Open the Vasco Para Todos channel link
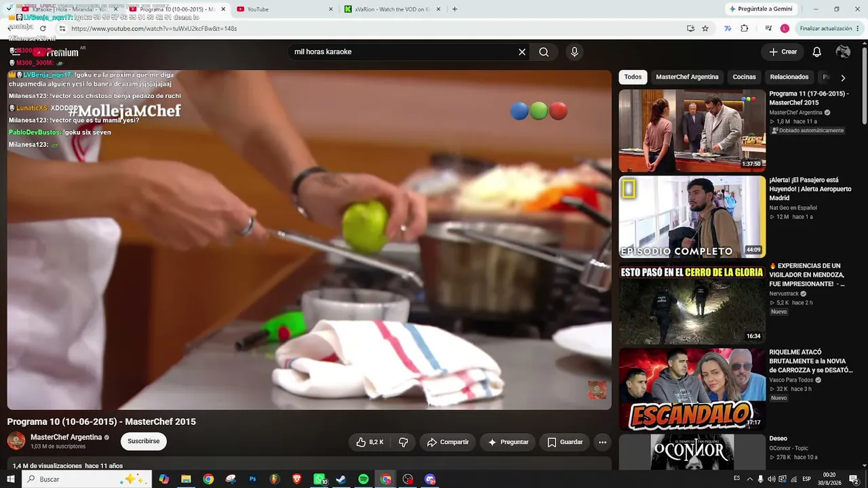The image size is (868, 488). [791, 380]
